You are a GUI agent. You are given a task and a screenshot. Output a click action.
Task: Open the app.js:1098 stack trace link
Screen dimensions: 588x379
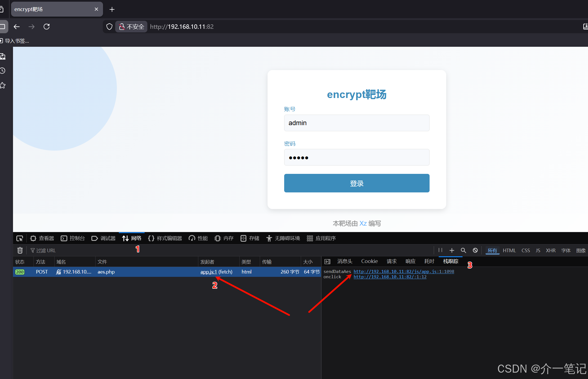point(404,272)
